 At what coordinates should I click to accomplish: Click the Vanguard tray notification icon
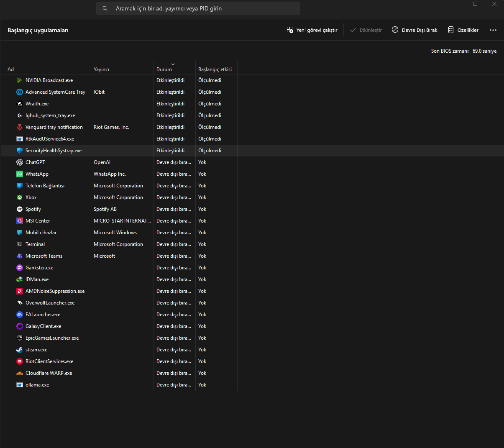[x=20, y=127]
